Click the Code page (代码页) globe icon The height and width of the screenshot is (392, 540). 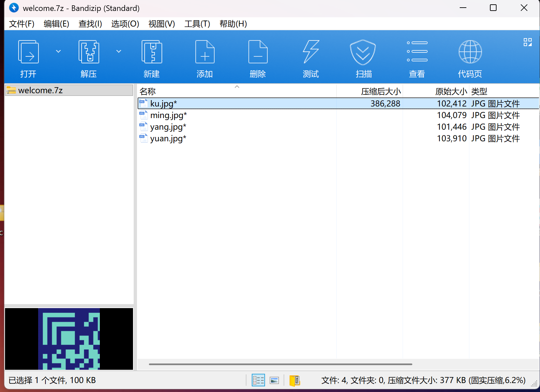470,52
